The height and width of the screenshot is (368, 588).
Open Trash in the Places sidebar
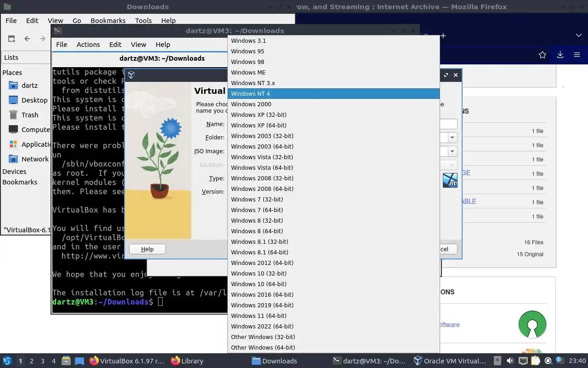[x=30, y=115]
